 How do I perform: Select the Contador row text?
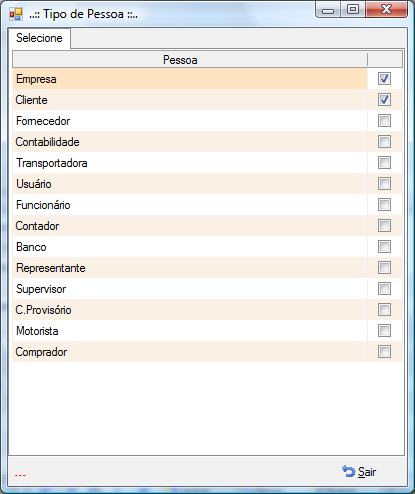pyautogui.click(x=37, y=226)
